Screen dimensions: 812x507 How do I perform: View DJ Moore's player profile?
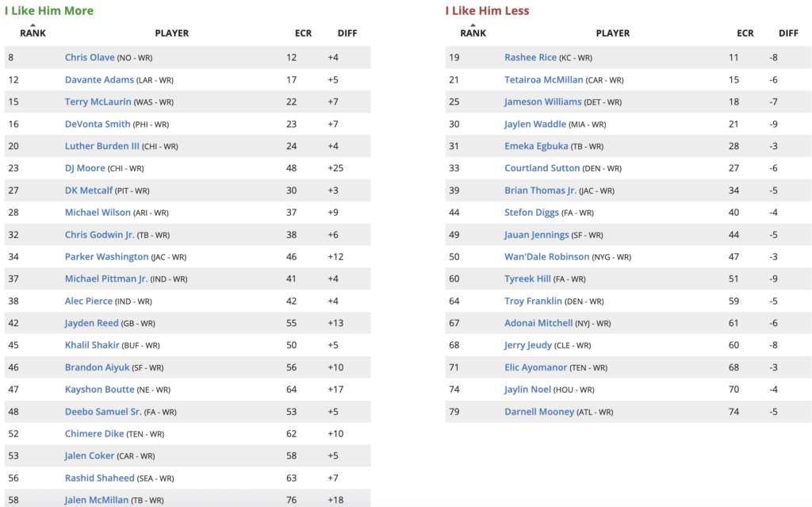pyautogui.click(x=86, y=168)
